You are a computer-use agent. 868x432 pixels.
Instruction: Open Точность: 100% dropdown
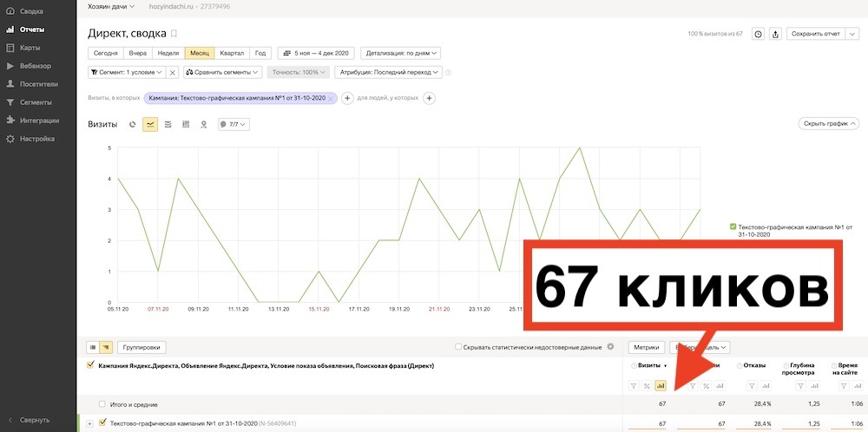click(x=299, y=73)
